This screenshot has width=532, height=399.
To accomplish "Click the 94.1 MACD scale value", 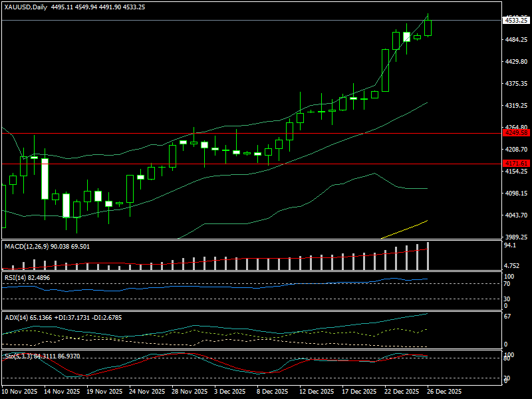I will click(511, 245).
